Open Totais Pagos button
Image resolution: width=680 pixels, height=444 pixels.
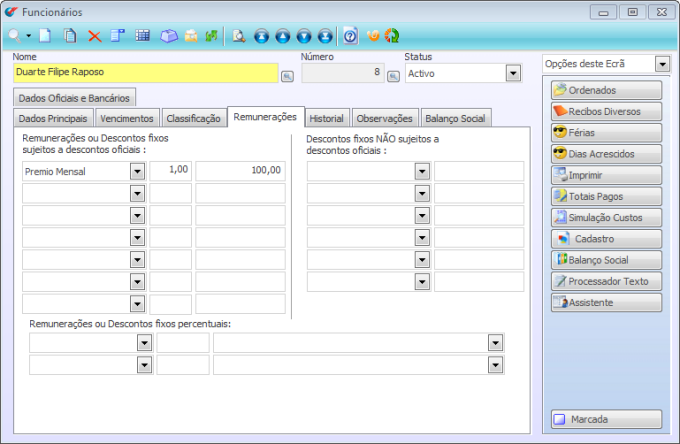click(x=607, y=196)
